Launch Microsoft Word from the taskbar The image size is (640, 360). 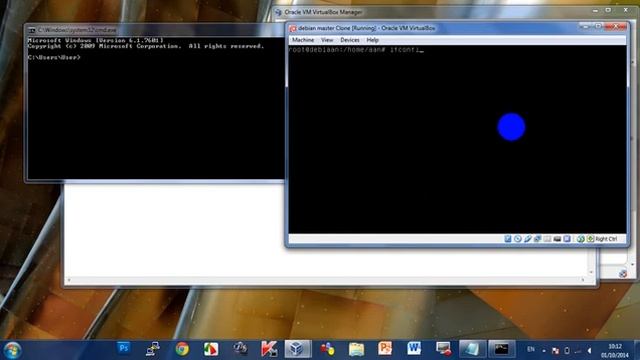[x=414, y=348]
